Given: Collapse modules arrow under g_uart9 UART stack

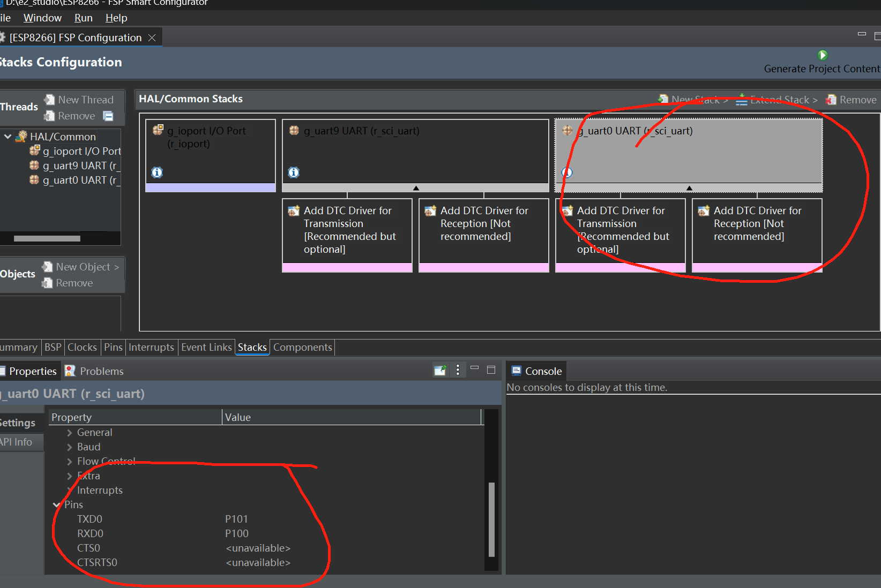Looking at the screenshot, I should (416, 188).
